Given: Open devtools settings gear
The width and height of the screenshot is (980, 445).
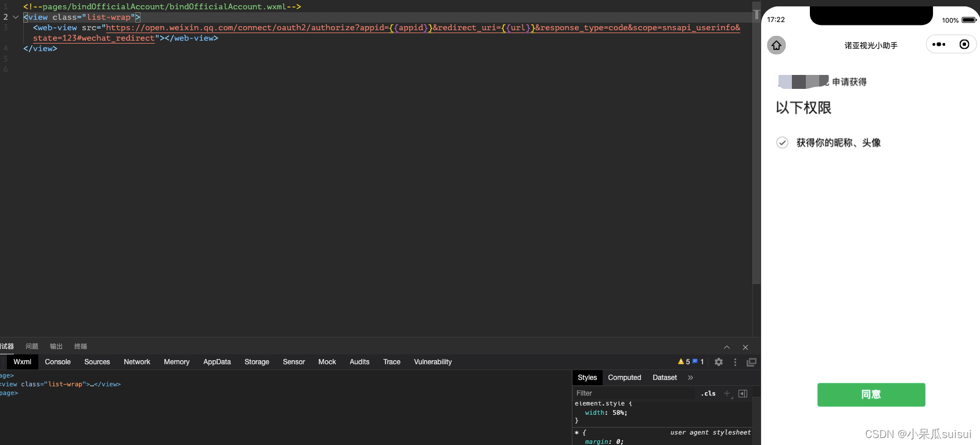Looking at the screenshot, I should (x=719, y=362).
